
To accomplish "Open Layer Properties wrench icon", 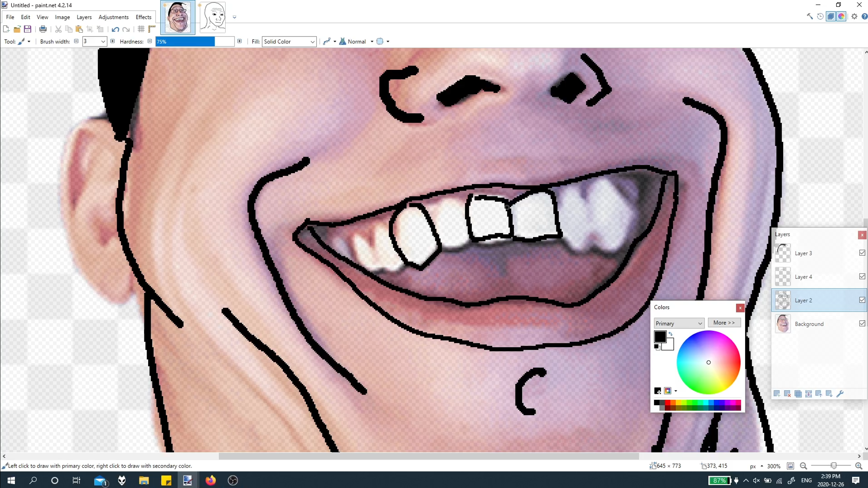I will pos(840,394).
